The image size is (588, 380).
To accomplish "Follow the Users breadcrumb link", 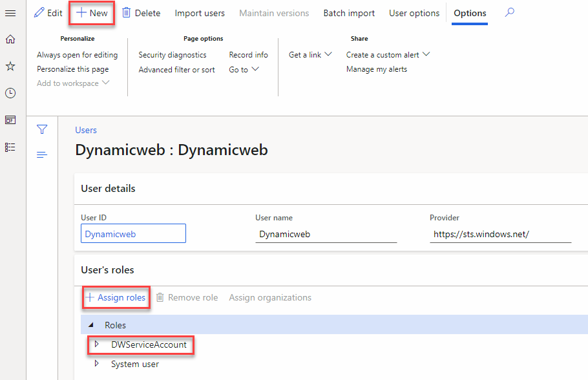I will click(x=86, y=130).
